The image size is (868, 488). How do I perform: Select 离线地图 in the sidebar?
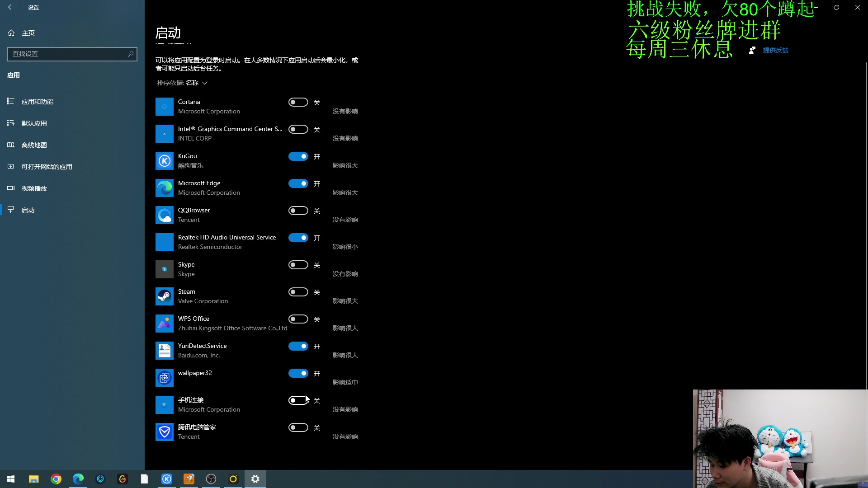(34, 145)
